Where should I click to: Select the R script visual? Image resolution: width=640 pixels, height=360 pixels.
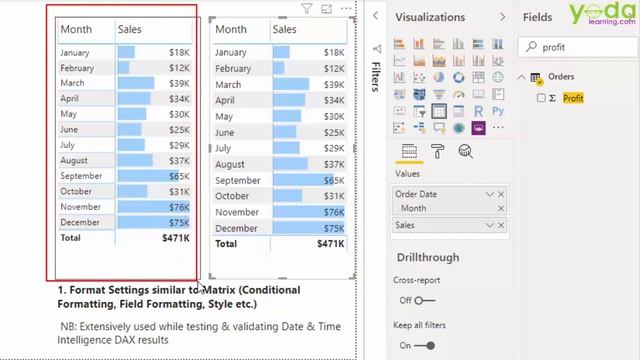(478, 111)
